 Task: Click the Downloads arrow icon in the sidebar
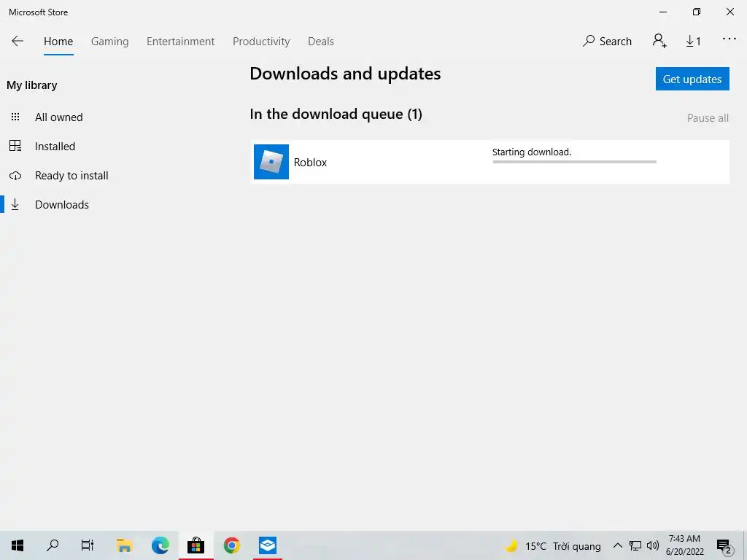(x=15, y=204)
